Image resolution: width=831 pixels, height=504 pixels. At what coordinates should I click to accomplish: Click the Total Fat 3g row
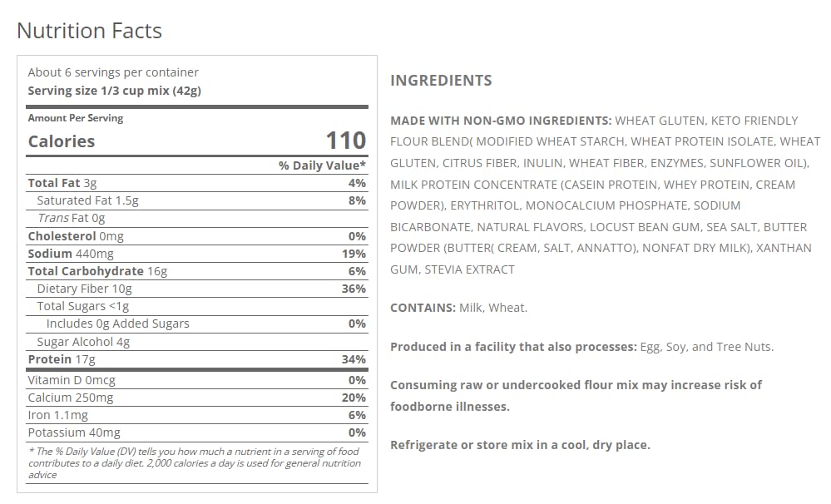(x=62, y=183)
